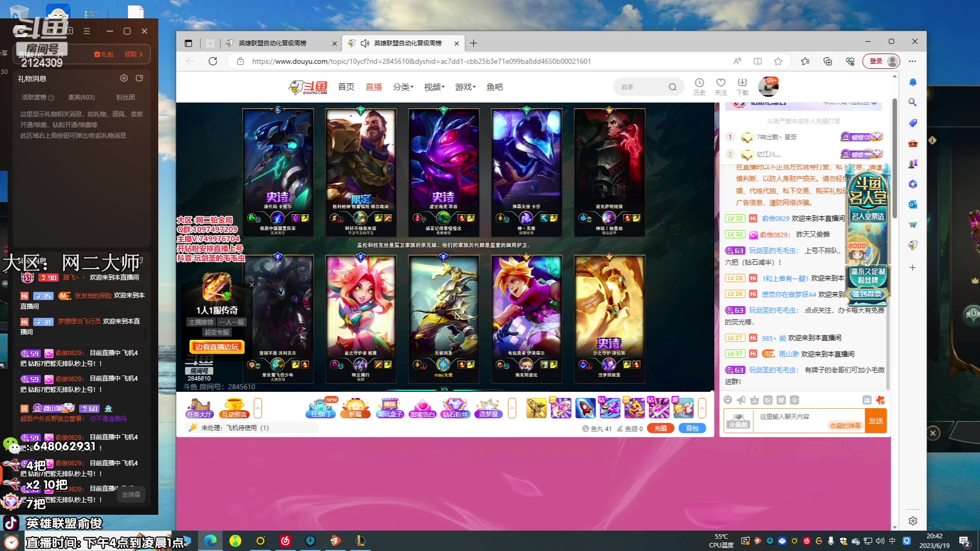Add this page to browser favorites
This screenshot has width=980, height=551.
[x=778, y=61]
